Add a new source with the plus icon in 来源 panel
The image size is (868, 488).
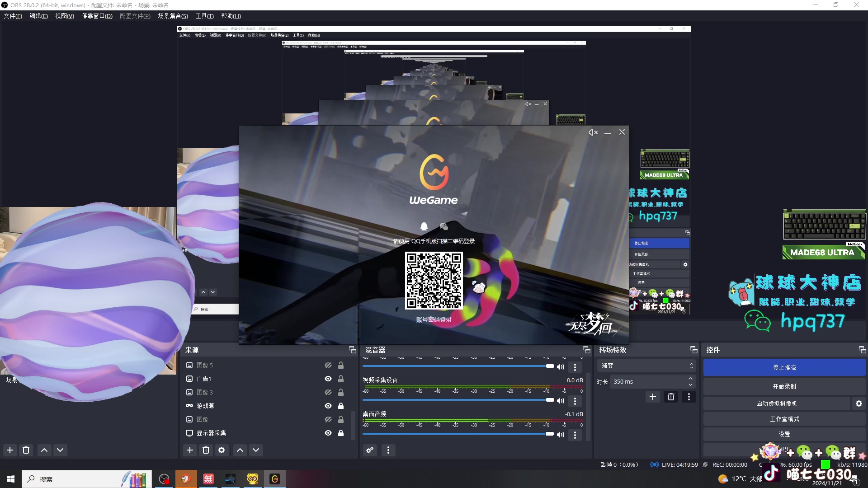[190, 450]
